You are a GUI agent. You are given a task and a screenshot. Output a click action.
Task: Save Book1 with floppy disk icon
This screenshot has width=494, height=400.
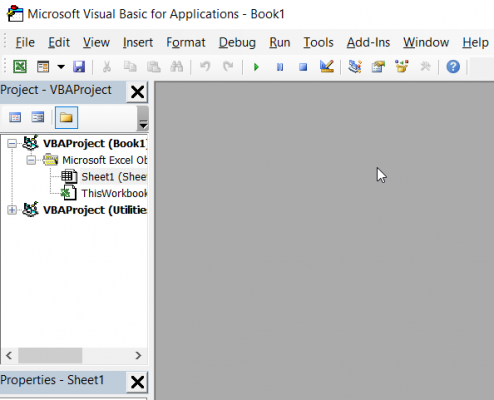pos(79,67)
